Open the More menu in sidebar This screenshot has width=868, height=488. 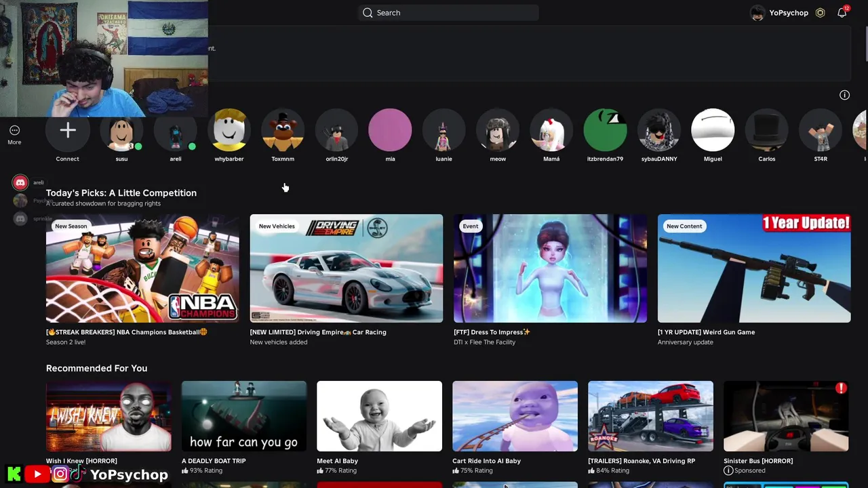tap(14, 134)
